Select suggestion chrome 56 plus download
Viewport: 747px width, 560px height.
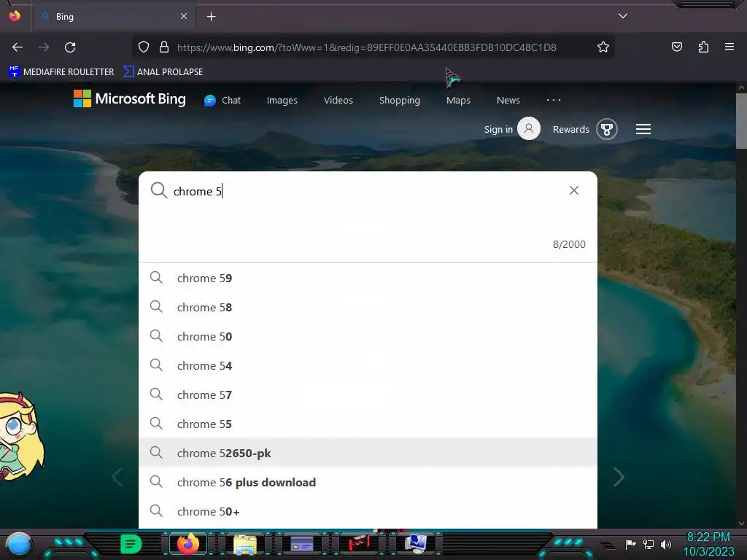[368, 483]
